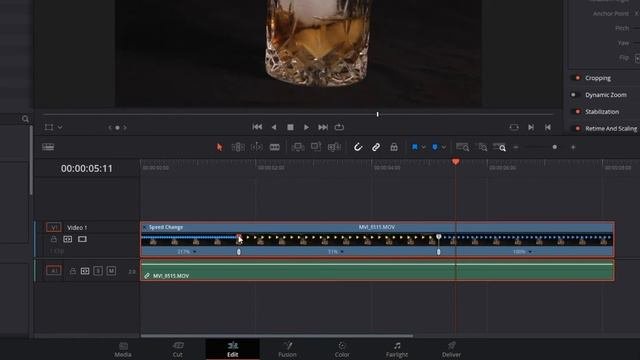
Task: Zoom out timeline with minus button
Action: [x=516, y=147]
